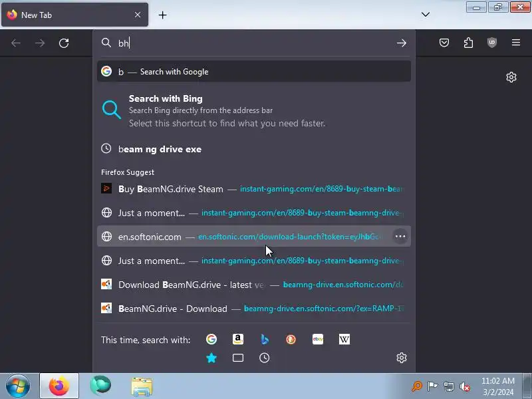This screenshot has width=532, height=399.
Task: Search this time with Bing icon
Action: (x=264, y=339)
